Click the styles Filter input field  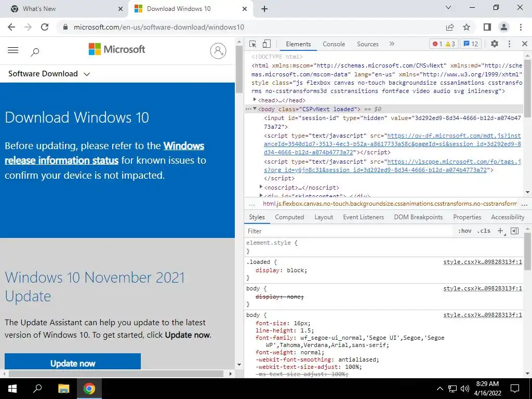350,231
